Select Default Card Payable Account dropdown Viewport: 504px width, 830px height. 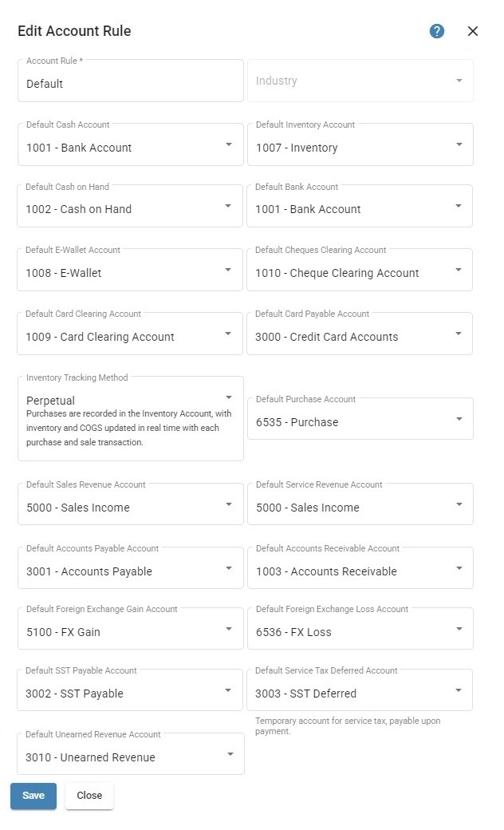pos(359,334)
